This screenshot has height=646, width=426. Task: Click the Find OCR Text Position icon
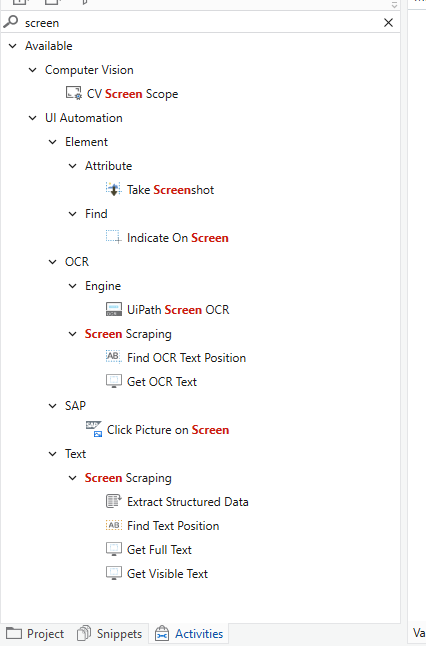[114, 357]
